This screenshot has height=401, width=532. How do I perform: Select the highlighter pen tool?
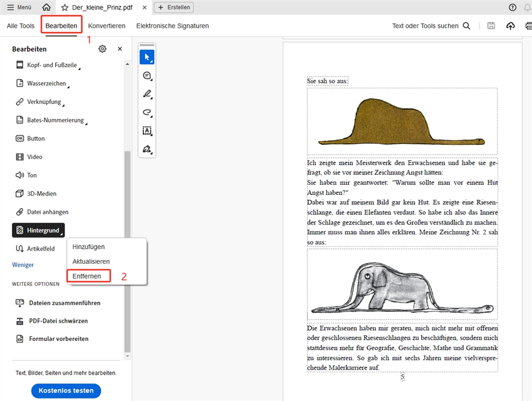point(147,94)
